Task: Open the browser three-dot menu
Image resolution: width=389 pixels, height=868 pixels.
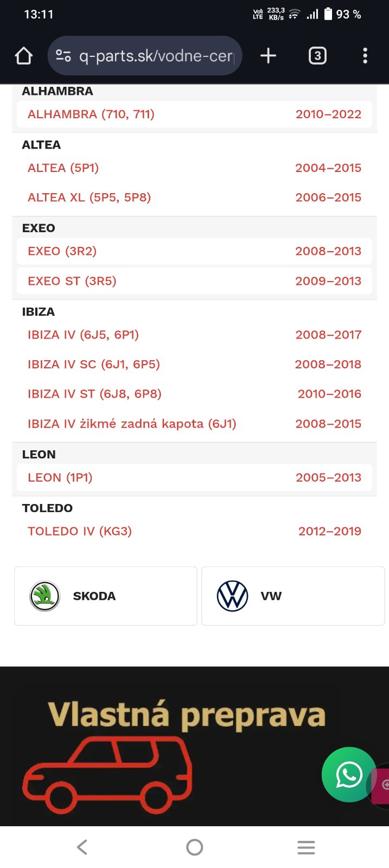Action: (x=365, y=56)
